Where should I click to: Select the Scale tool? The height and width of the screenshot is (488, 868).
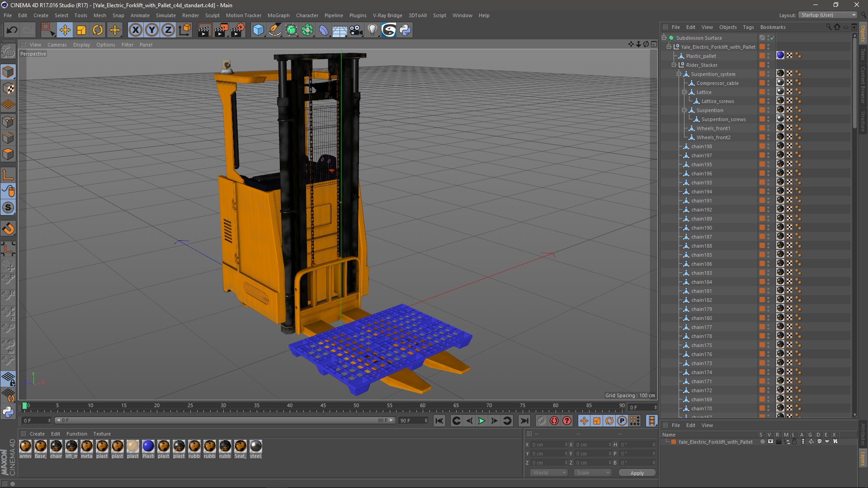(x=81, y=30)
